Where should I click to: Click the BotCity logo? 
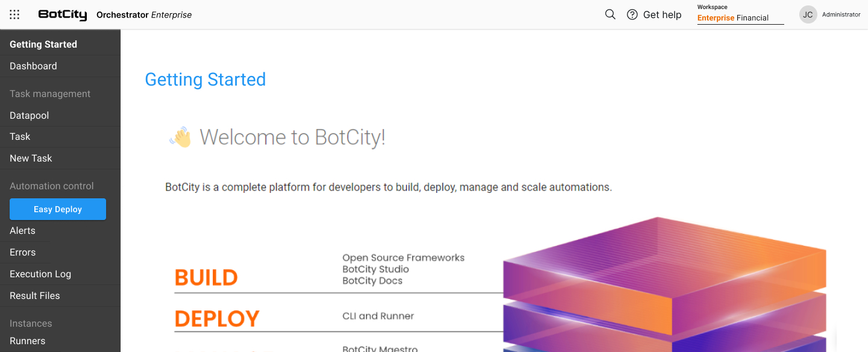[x=63, y=14]
